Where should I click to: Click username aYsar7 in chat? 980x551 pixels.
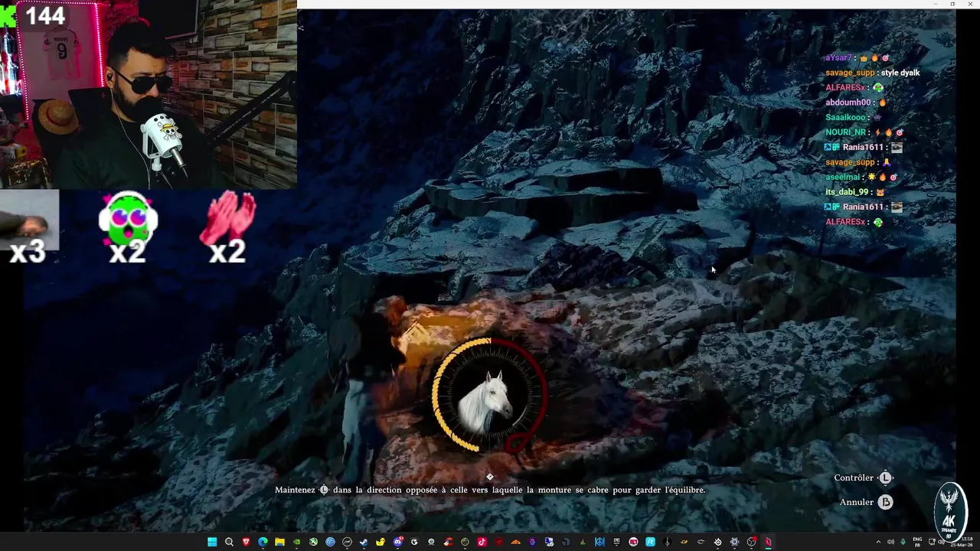coord(838,58)
